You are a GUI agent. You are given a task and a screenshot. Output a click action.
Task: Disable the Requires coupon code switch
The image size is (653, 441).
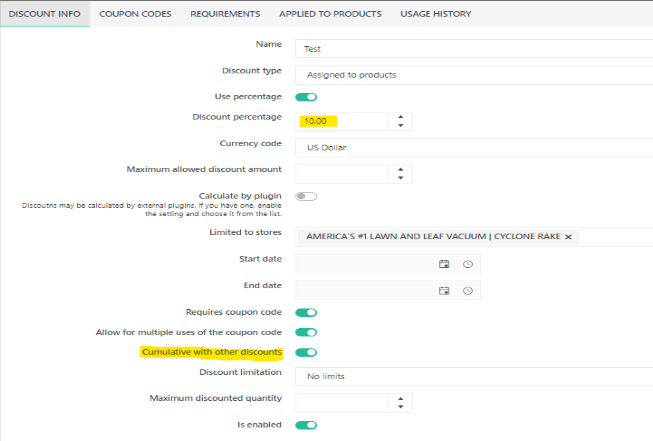click(306, 313)
